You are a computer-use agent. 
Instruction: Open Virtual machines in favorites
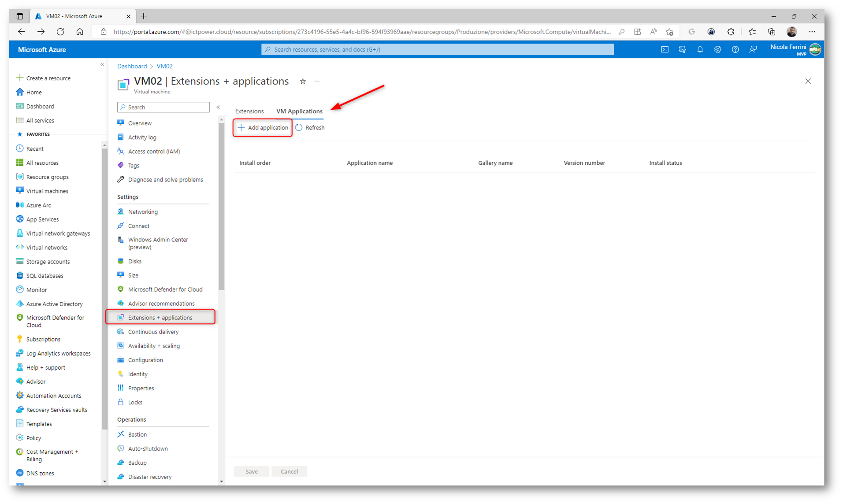(x=47, y=191)
